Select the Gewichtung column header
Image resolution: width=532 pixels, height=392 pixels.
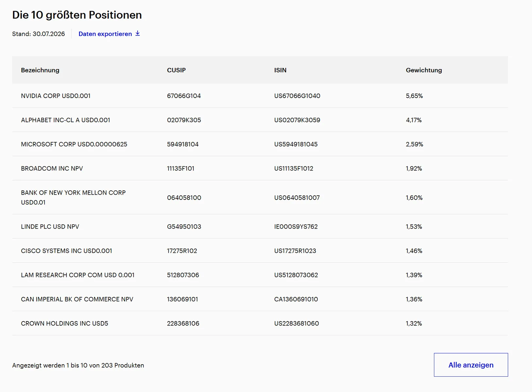[424, 70]
